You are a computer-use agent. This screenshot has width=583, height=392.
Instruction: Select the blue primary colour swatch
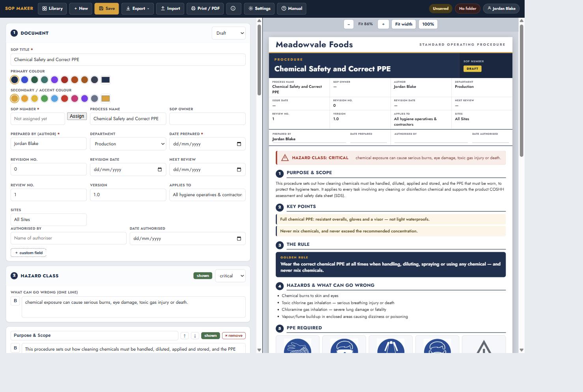click(24, 80)
